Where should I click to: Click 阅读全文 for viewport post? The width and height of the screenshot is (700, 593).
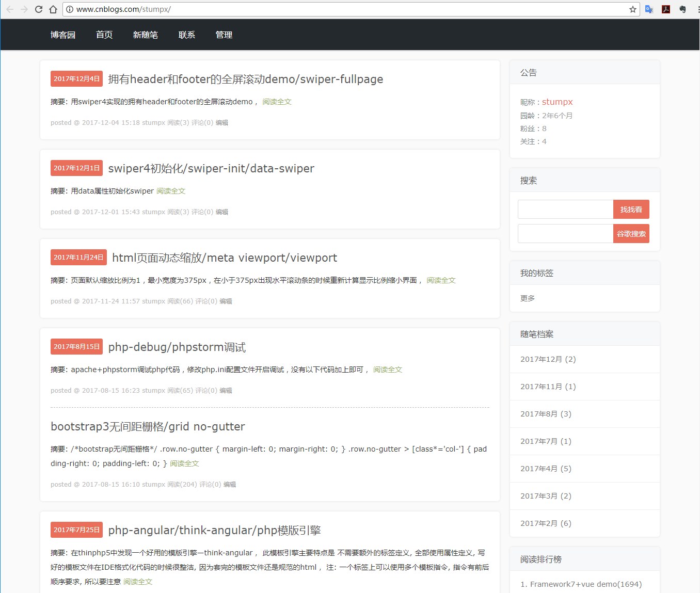pos(441,280)
